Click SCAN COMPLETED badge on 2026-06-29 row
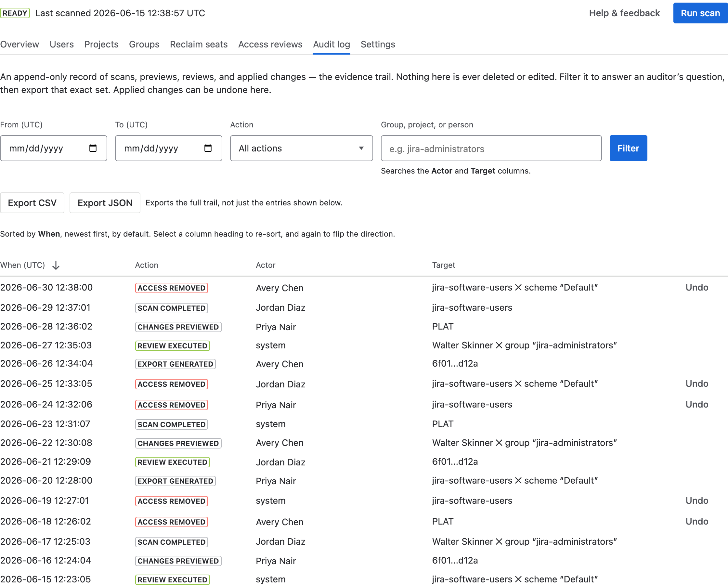The height and width of the screenshot is (585, 728). (x=172, y=308)
